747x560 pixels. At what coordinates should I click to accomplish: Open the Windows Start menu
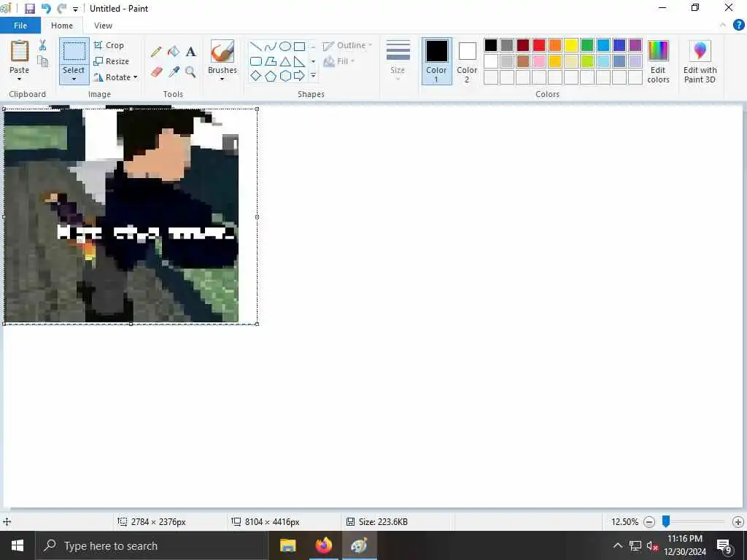coord(18,545)
